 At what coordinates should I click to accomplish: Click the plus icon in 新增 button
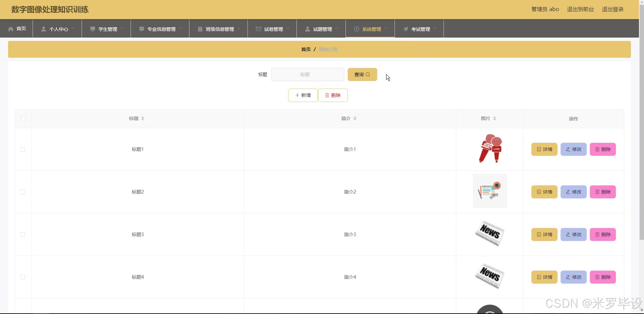297,95
